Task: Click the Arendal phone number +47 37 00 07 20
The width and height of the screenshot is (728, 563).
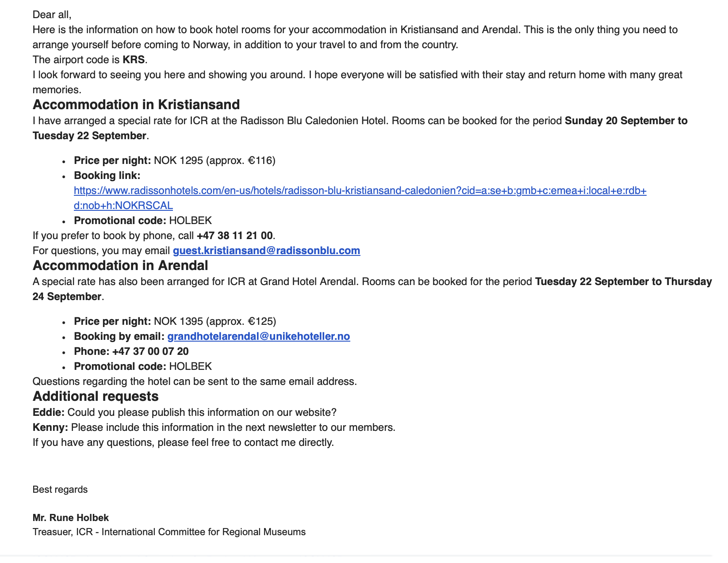Action: pyautogui.click(x=150, y=351)
